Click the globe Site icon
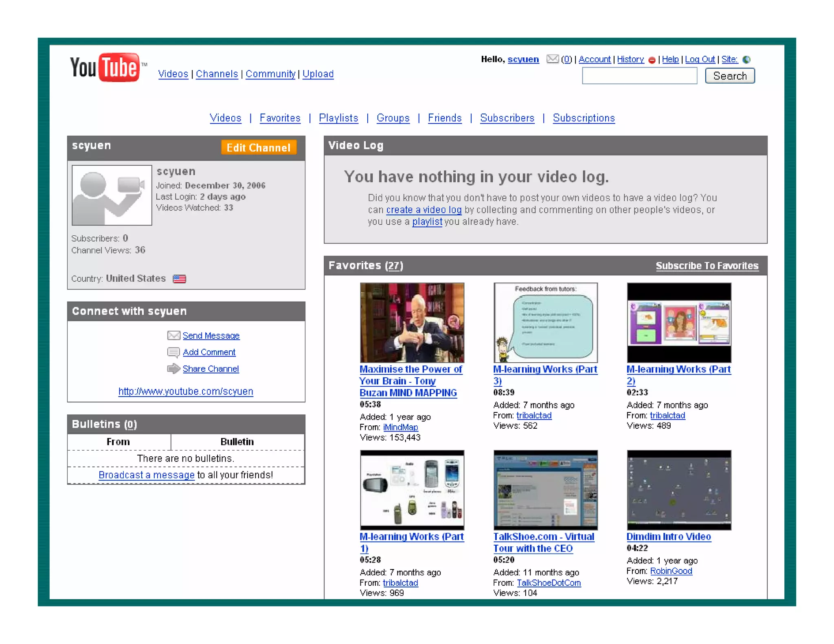Image resolution: width=834 pixels, height=644 pixels. pos(746,59)
